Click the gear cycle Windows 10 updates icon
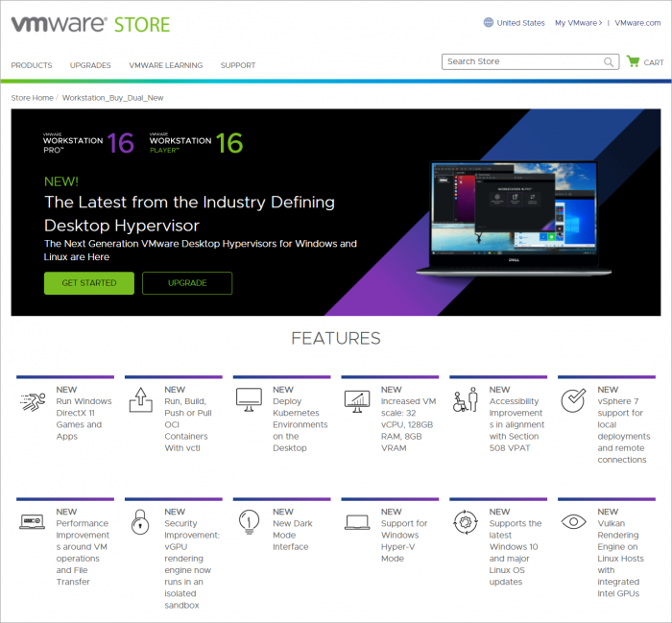 point(466,522)
